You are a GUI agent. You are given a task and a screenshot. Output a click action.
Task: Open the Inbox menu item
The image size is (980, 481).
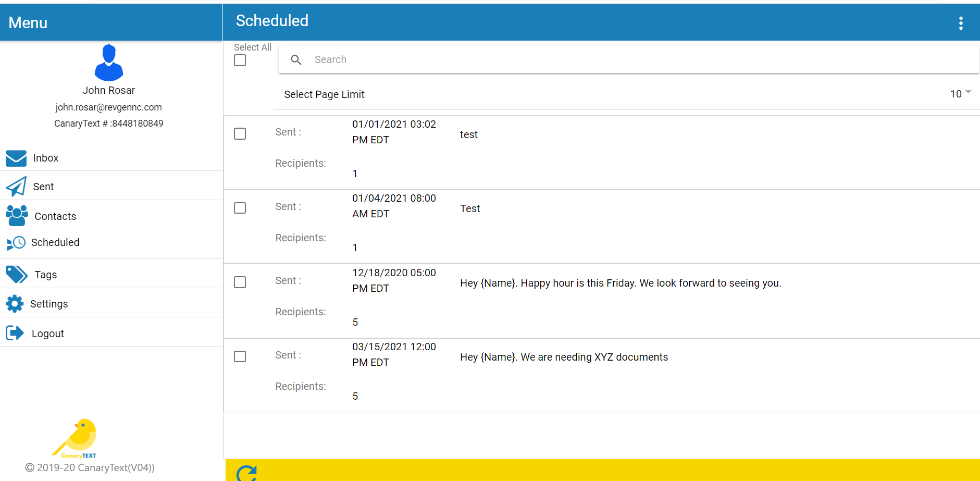coord(46,158)
